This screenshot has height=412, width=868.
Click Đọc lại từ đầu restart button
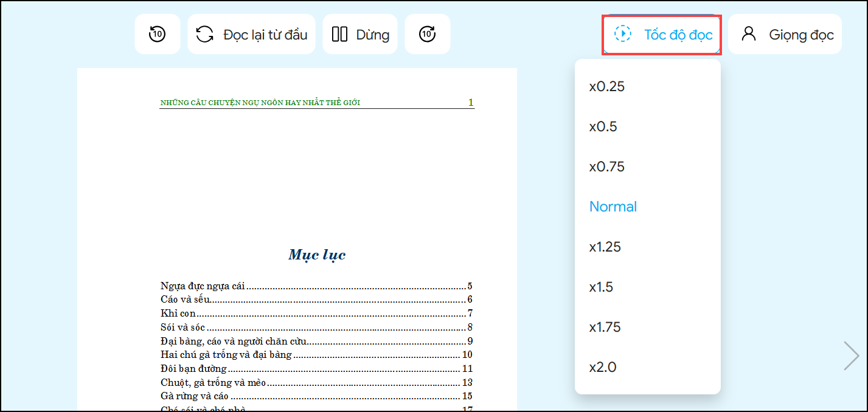251,34
